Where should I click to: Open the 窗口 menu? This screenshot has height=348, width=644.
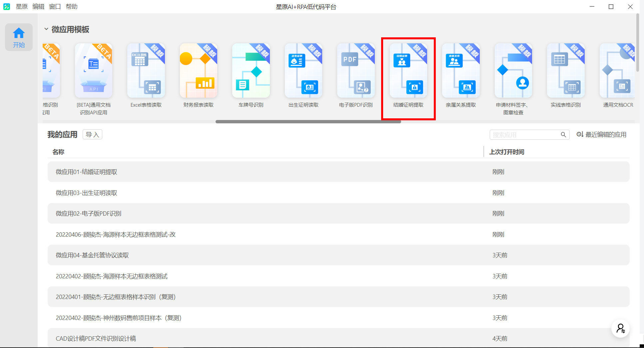click(x=55, y=7)
